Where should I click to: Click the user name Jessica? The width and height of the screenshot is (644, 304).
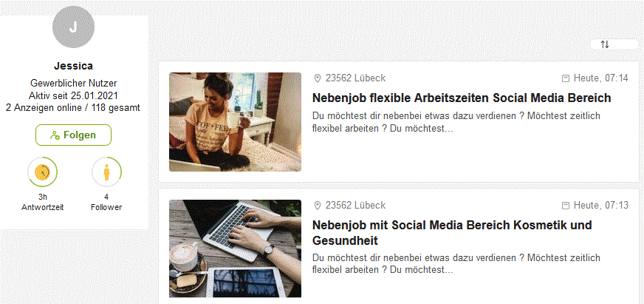click(73, 66)
